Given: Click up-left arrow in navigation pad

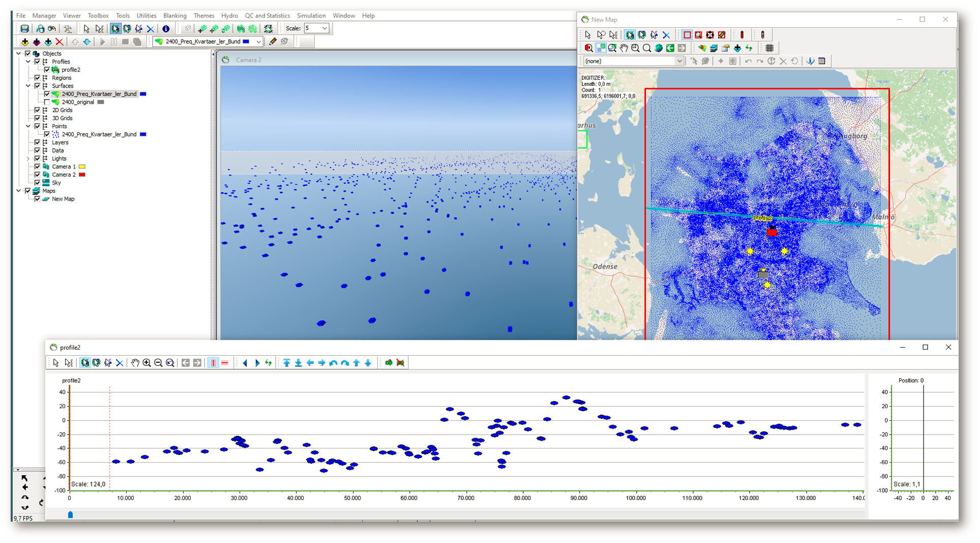Looking at the screenshot, I should (24, 478).
